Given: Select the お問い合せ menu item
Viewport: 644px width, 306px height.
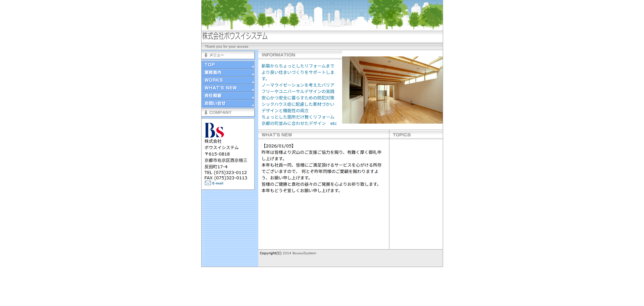Looking at the screenshot, I should pyautogui.click(x=228, y=103).
